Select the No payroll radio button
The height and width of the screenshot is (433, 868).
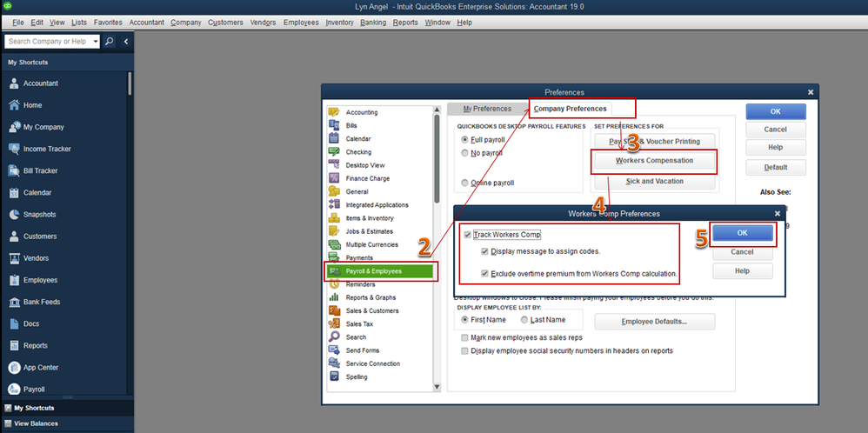coord(464,153)
